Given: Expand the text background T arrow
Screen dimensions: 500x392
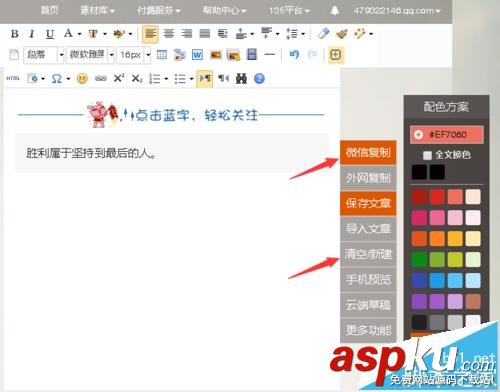Looking at the screenshot, I should pyautogui.click(x=105, y=34).
